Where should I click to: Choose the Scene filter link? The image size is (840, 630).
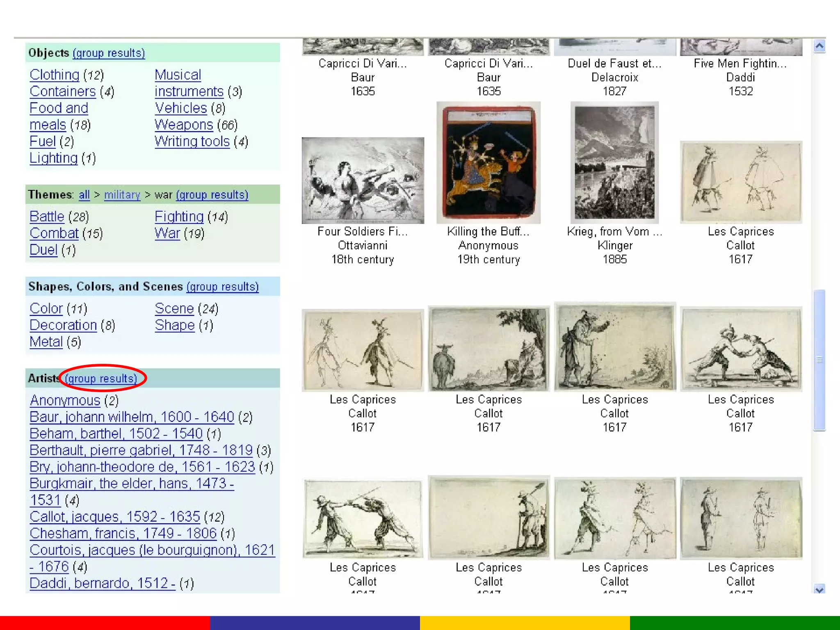tap(174, 308)
